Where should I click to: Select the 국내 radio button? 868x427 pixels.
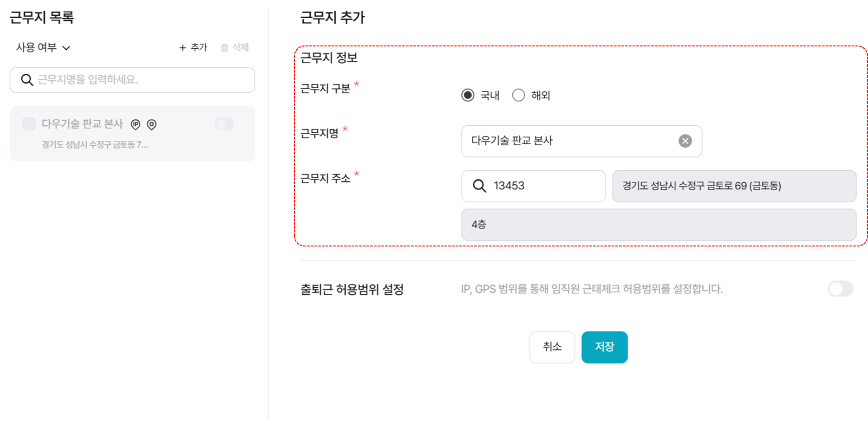pos(468,95)
